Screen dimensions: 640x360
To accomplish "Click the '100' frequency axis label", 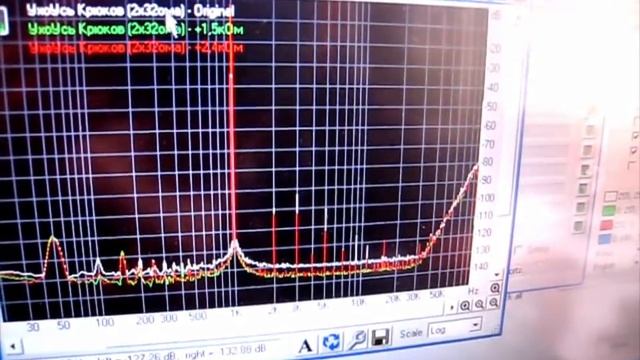I will click(x=104, y=322).
